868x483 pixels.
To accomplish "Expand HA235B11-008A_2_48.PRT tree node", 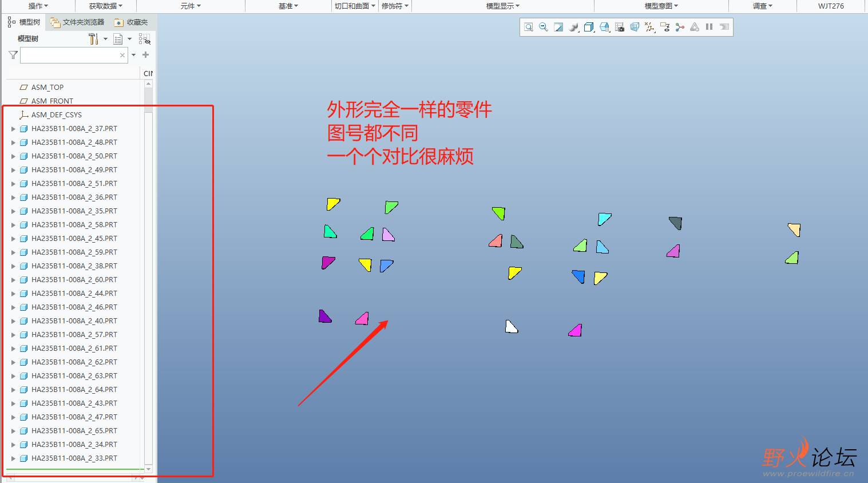I will [13, 142].
